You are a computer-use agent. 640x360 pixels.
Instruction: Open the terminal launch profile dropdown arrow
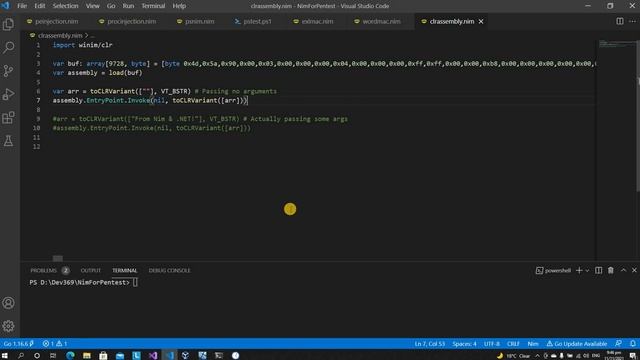(587, 270)
